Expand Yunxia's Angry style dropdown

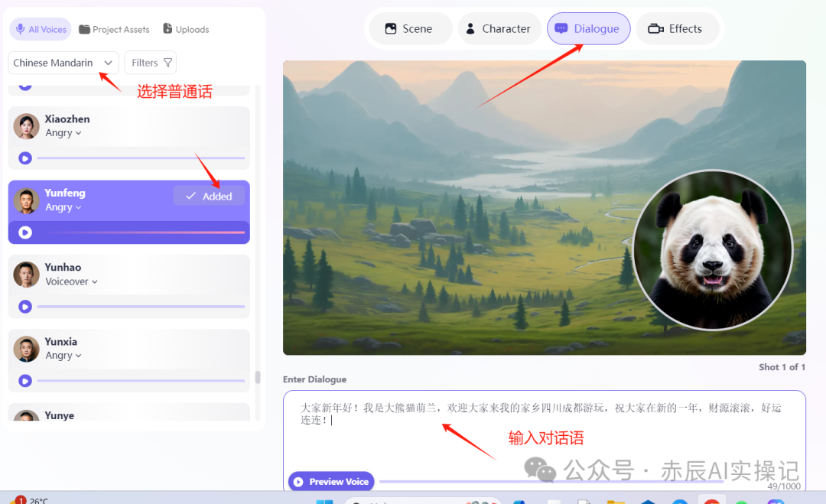pyautogui.click(x=63, y=356)
